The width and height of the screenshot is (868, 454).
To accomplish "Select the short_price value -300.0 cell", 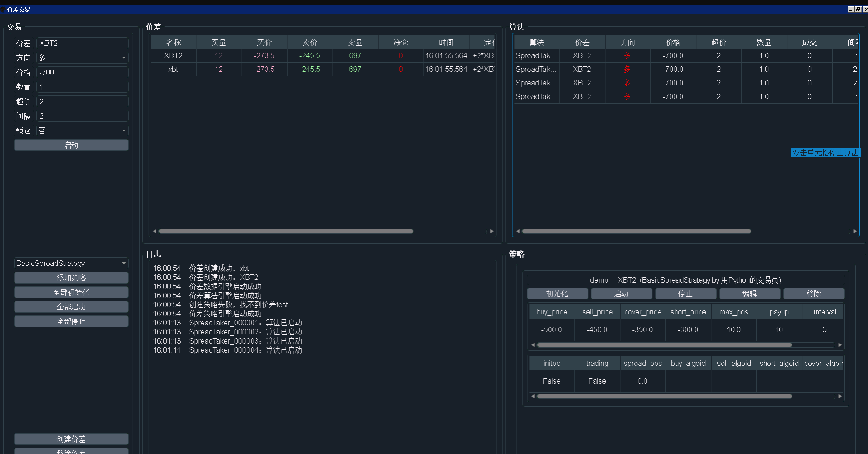I will [x=688, y=329].
